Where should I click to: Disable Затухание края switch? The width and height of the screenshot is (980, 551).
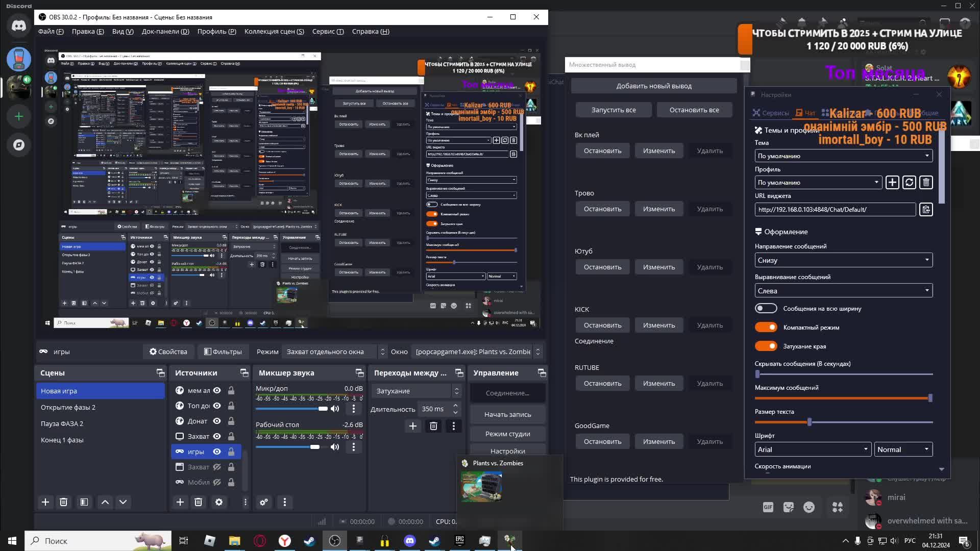[766, 346]
